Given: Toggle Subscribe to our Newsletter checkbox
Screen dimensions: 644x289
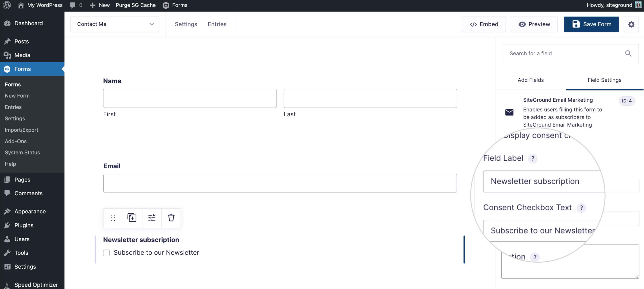Looking at the screenshot, I should click(x=106, y=253).
